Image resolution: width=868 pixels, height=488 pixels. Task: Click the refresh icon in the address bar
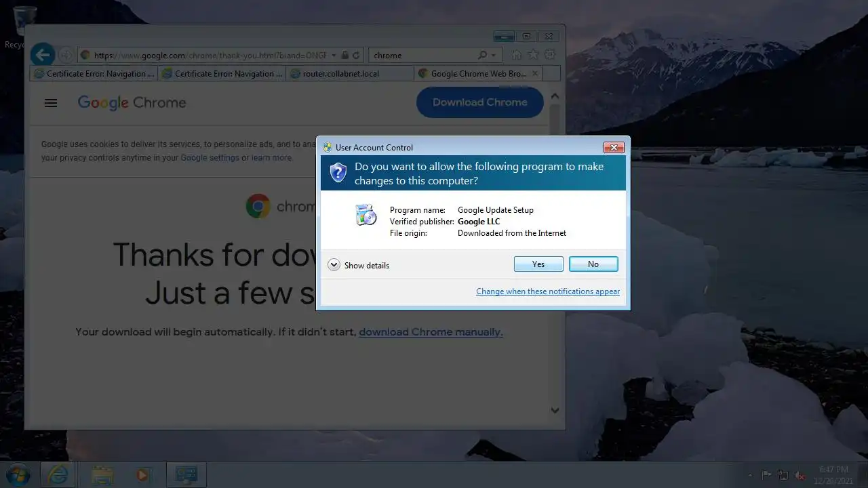point(357,56)
